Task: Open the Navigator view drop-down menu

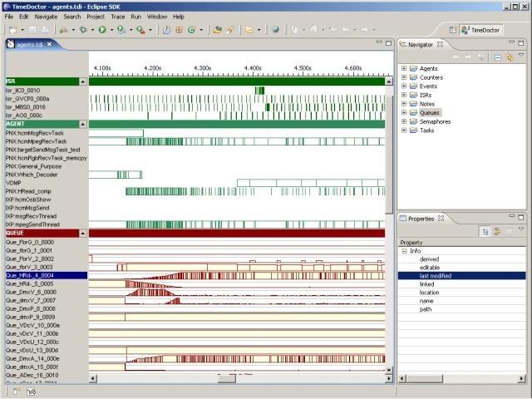Action: tap(520, 57)
